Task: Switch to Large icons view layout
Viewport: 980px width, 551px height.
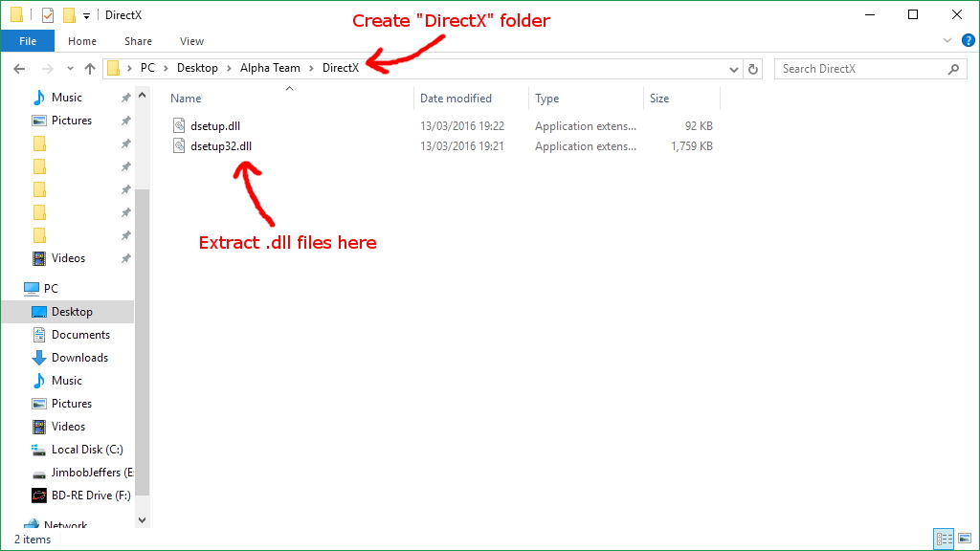Action: point(965,539)
